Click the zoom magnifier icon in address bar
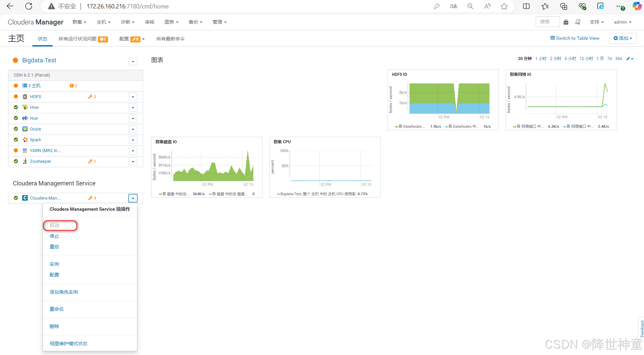The width and height of the screenshot is (644, 355). point(470,6)
